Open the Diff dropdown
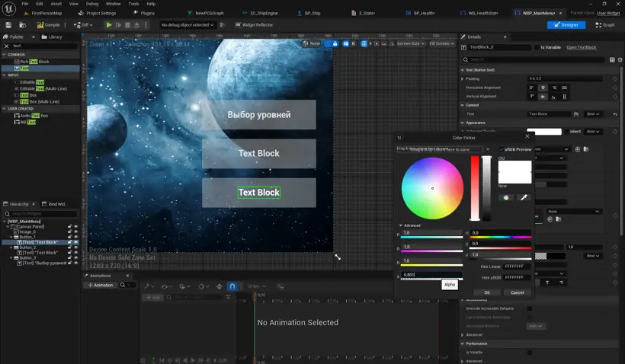625x364 pixels. click(x=83, y=25)
